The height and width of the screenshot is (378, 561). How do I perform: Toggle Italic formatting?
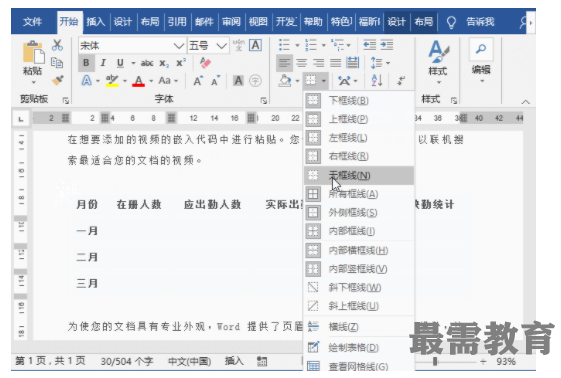[x=103, y=63]
